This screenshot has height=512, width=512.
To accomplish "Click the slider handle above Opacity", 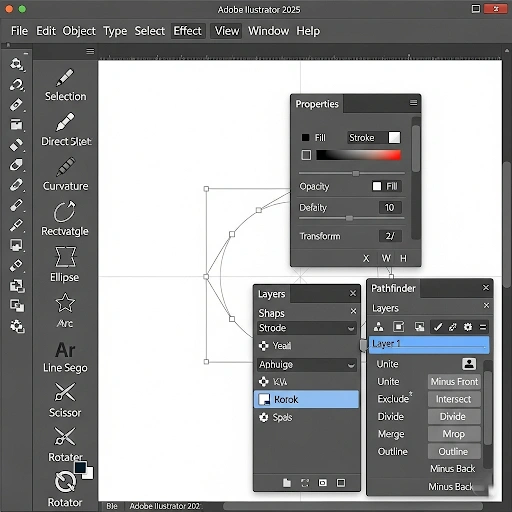I will [356, 173].
